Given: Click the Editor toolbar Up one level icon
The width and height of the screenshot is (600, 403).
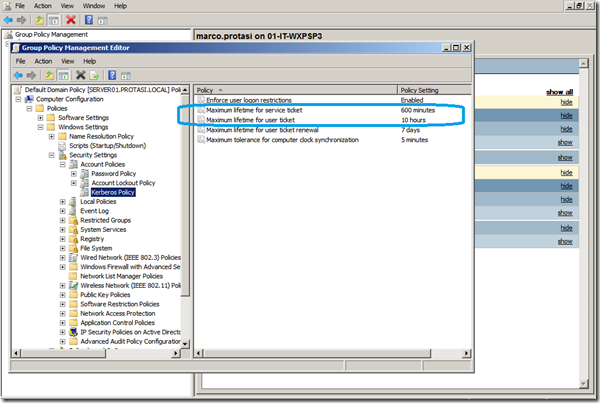Looking at the screenshot, I should [49, 75].
